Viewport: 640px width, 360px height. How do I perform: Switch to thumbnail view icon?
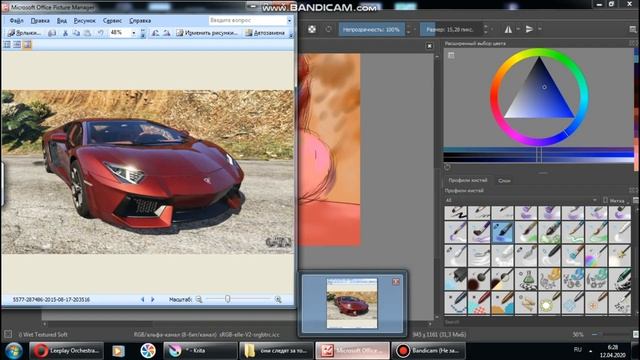pyautogui.click(x=7, y=45)
